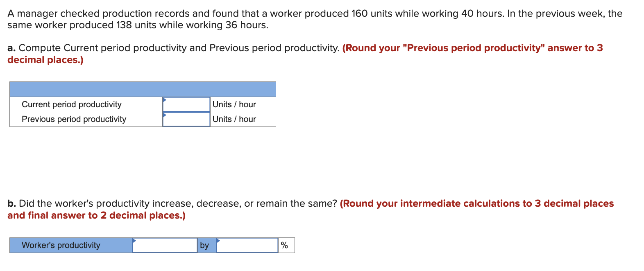Image resolution: width=644 pixels, height=271 pixels.
Task: Select the Previous period productivity input field
Action: tap(186, 119)
